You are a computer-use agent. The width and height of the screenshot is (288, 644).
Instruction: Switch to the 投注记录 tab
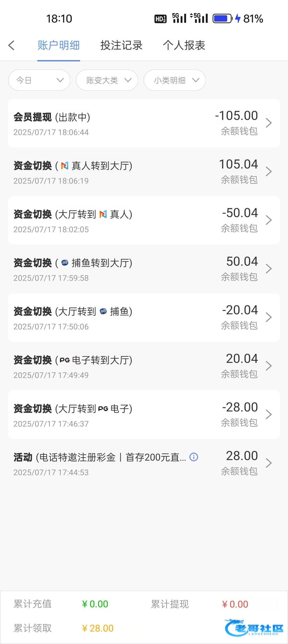point(121,45)
